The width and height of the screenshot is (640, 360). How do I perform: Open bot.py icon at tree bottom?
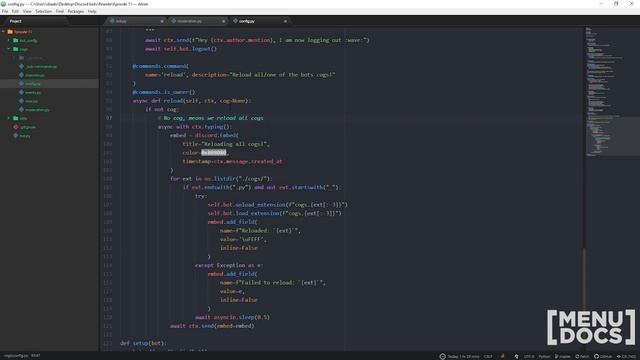click(16, 136)
